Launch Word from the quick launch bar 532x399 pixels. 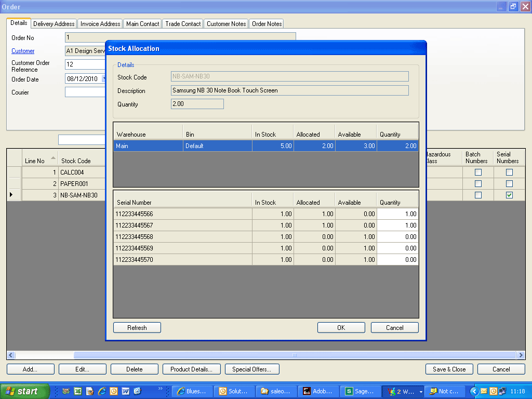(x=125, y=391)
